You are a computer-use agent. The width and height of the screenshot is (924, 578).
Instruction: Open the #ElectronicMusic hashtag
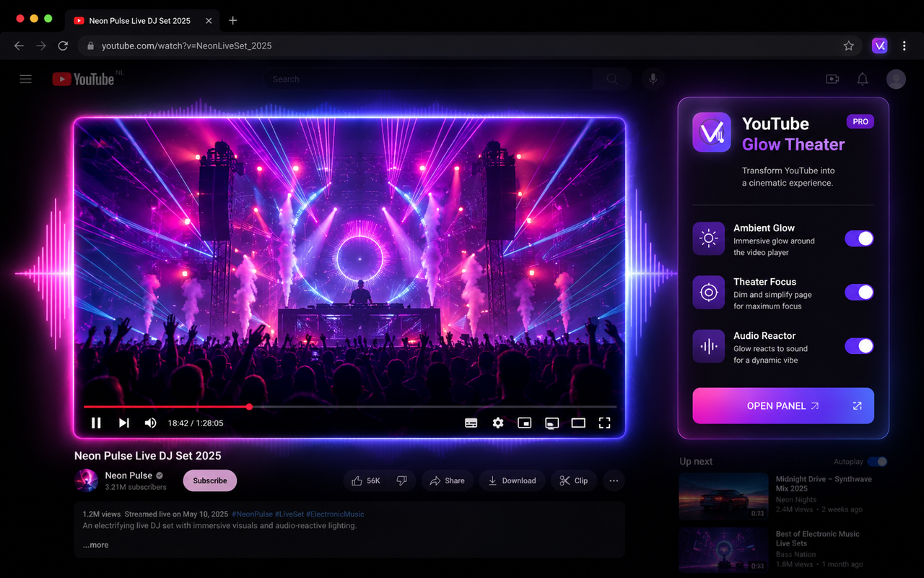(335, 514)
